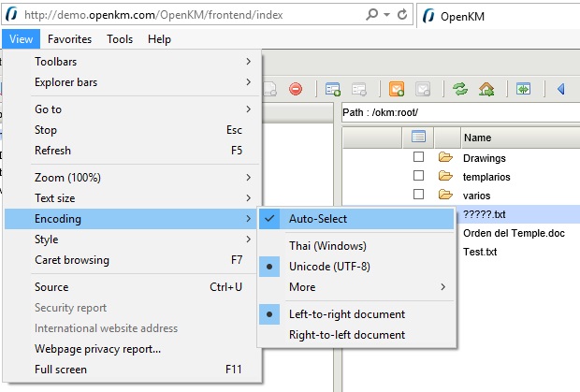The height and width of the screenshot is (392, 580).
Task: Choose Full screen from View menu
Action: point(61,370)
